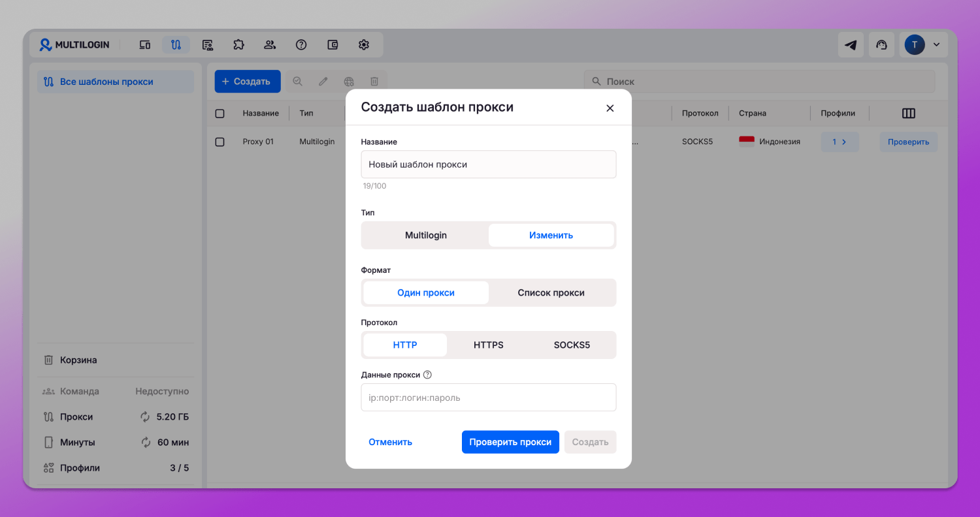Open the proxy section icon in top navigation
Screen dimensions: 980x517
176,45
